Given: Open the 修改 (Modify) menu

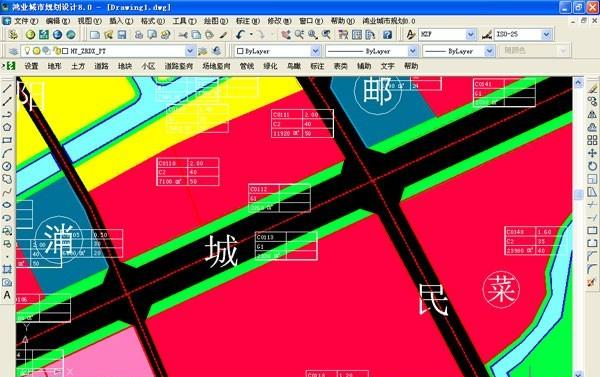Looking at the screenshot, I should 279,21.
